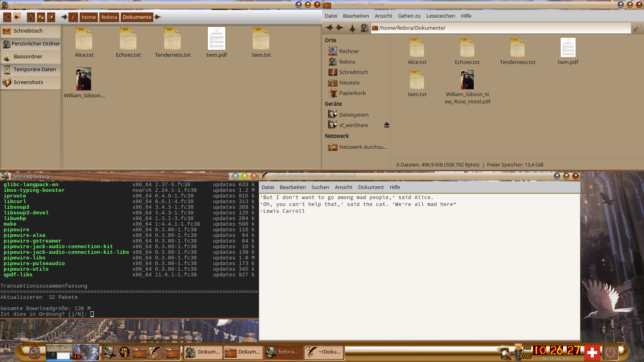Select twm.txt in left file manager
Image resolution: width=644 pixels, height=362 pixels.
tap(261, 42)
